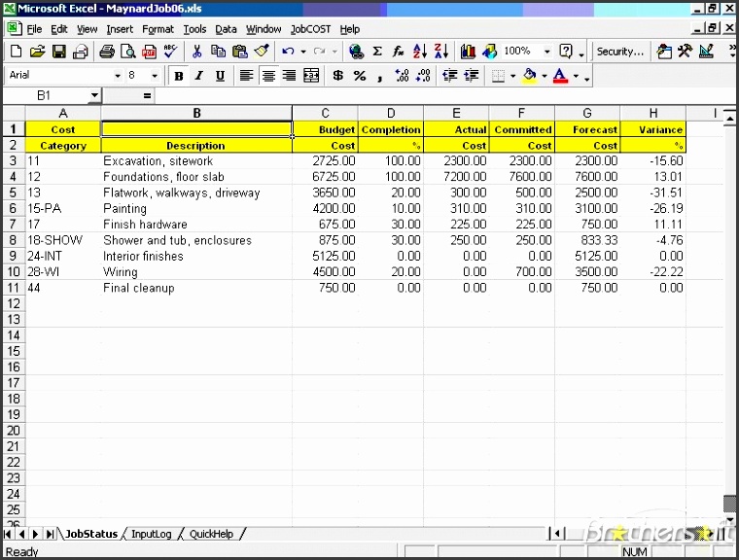Cut selection with the scissors icon
This screenshot has height=560, width=739.
click(197, 52)
